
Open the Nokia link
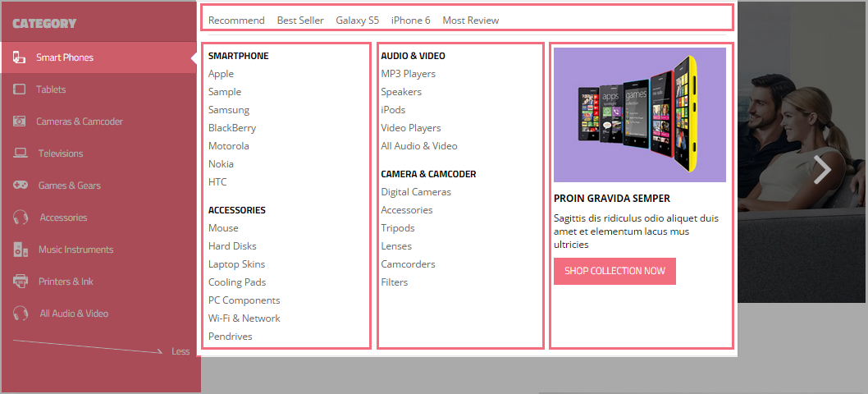point(221,164)
